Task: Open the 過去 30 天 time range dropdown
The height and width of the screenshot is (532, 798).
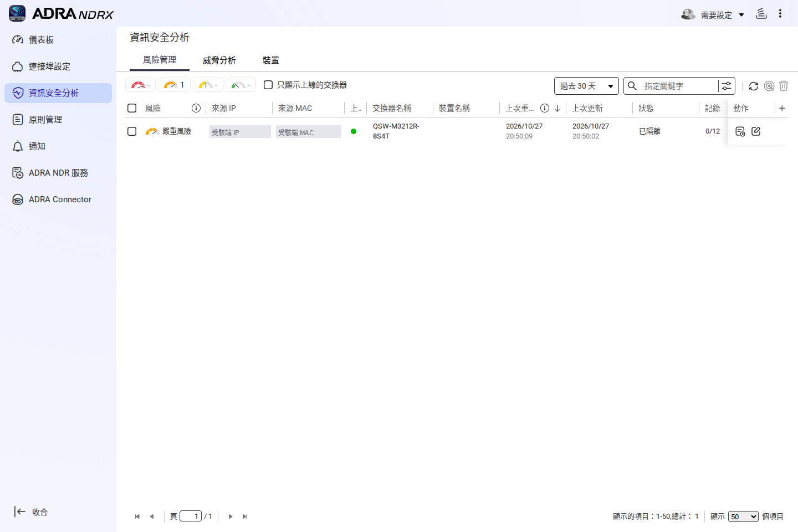Action: (586, 86)
